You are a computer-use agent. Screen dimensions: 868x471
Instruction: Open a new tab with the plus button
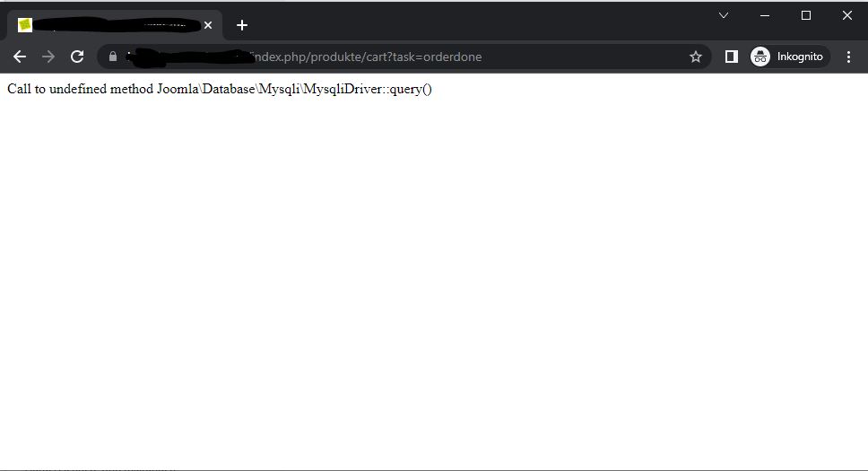(x=241, y=25)
